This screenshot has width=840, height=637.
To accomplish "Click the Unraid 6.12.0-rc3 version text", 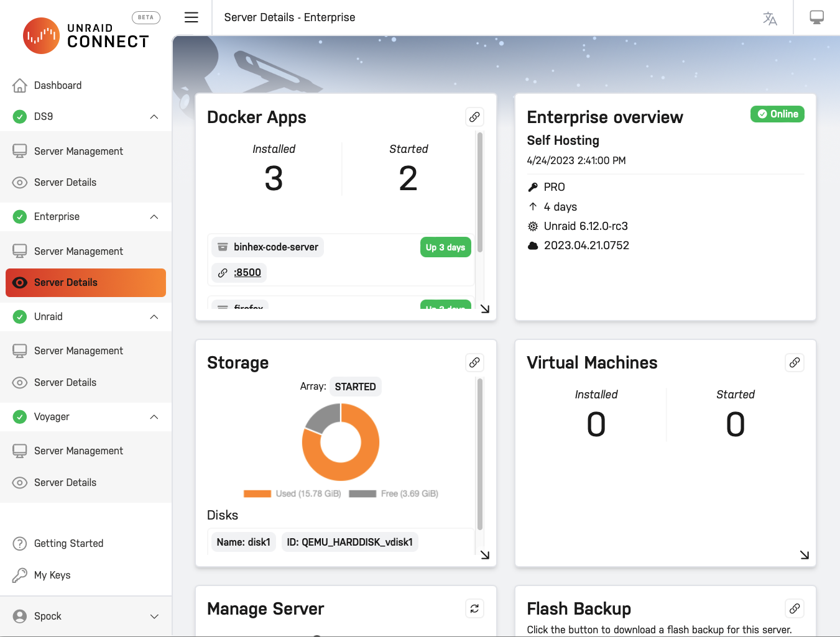I will [x=586, y=226].
